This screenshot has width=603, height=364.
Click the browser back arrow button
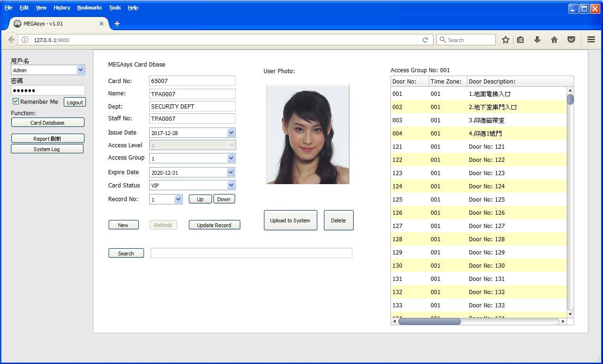(x=11, y=40)
